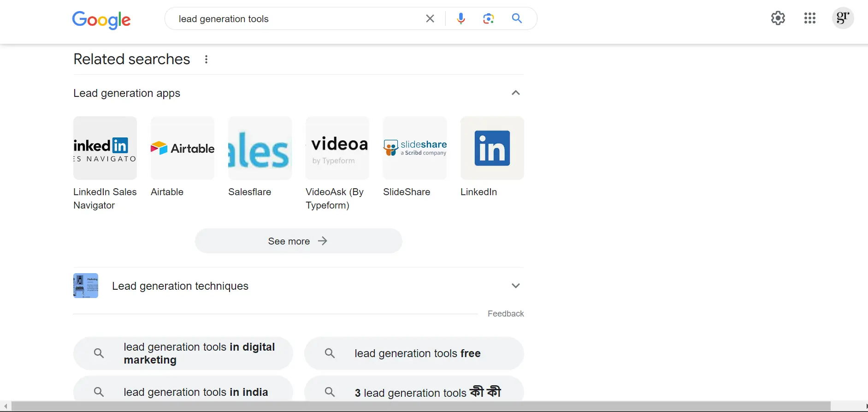The height and width of the screenshot is (412, 868).
Task: Clear the search query with the X
Action: 430,18
